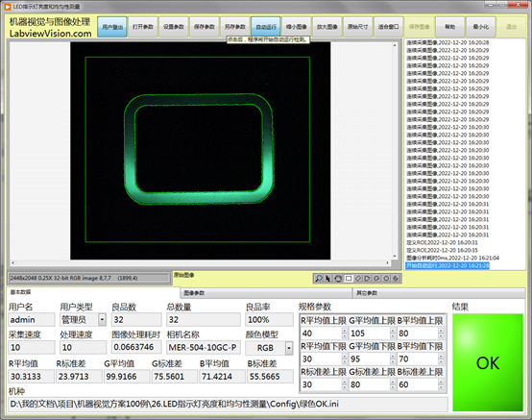Select the oval ROI tool
The image size is (532, 420).
[x=386, y=279]
